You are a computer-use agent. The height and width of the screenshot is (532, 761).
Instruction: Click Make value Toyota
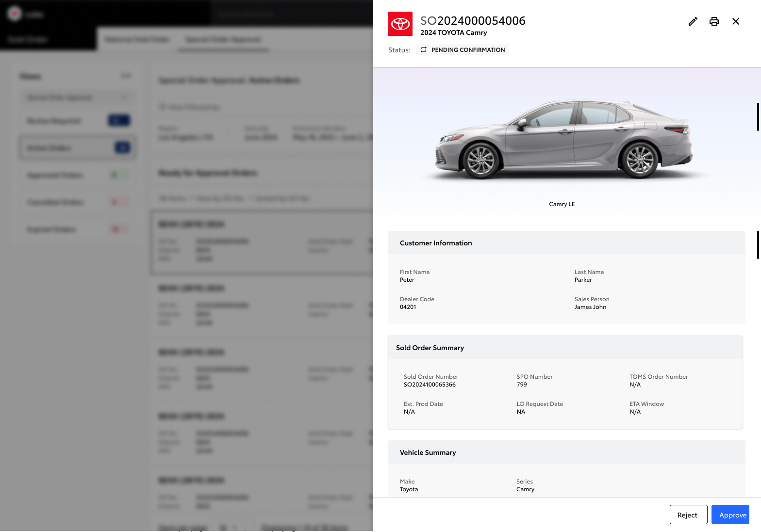tap(409, 489)
